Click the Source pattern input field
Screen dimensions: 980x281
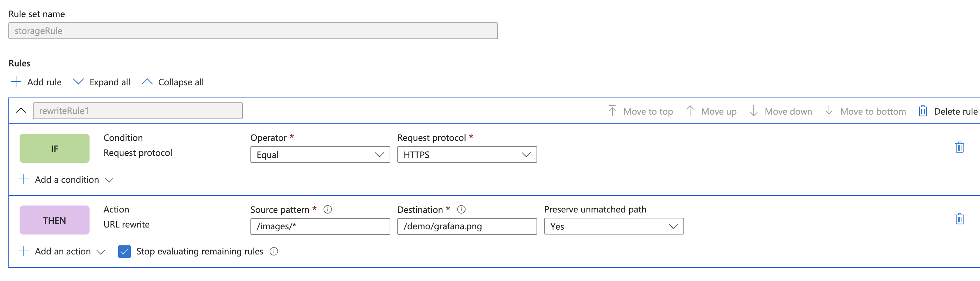tap(320, 226)
